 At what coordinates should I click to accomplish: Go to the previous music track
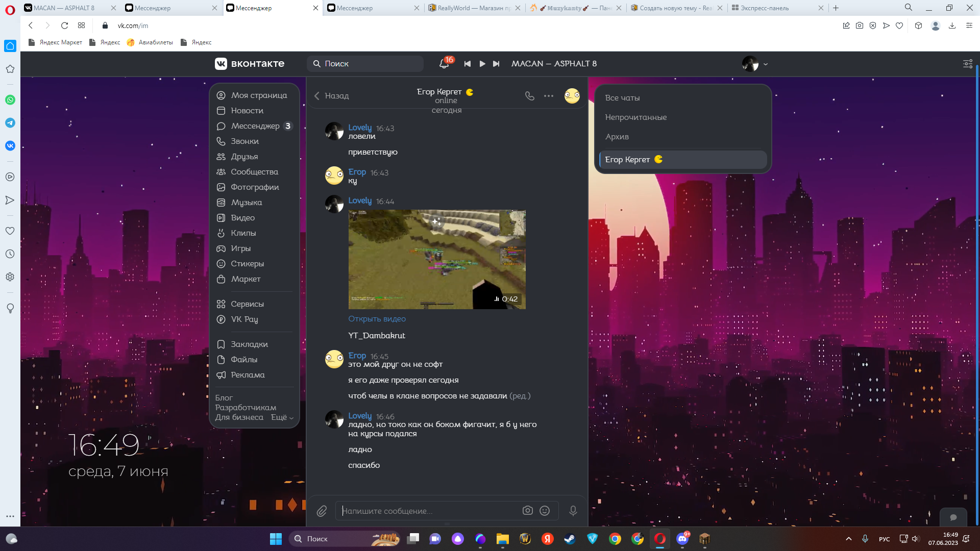click(x=468, y=64)
